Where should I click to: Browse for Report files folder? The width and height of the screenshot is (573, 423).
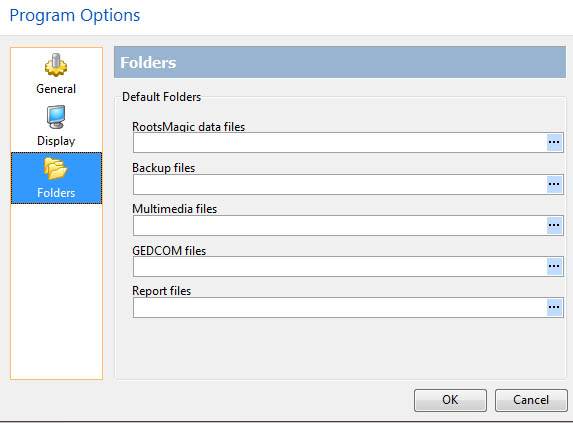554,307
